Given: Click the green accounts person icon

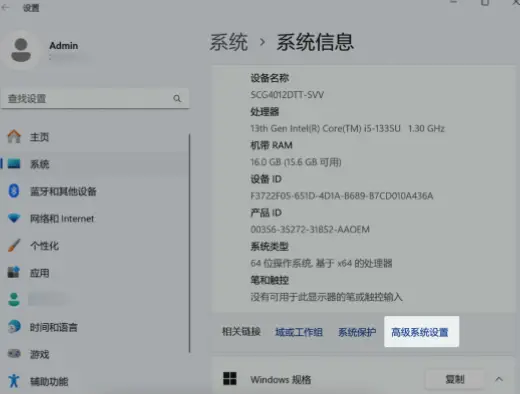Looking at the screenshot, I should click(14, 300).
